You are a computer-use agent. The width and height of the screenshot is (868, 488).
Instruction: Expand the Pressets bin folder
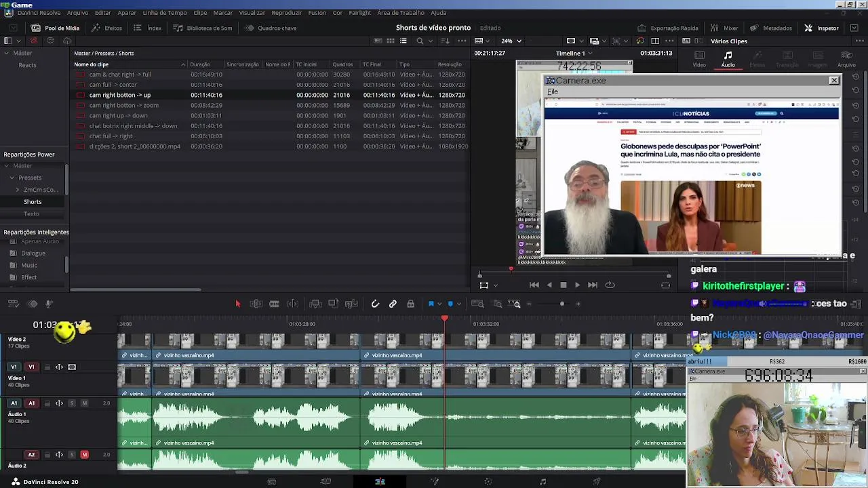(12, 178)
